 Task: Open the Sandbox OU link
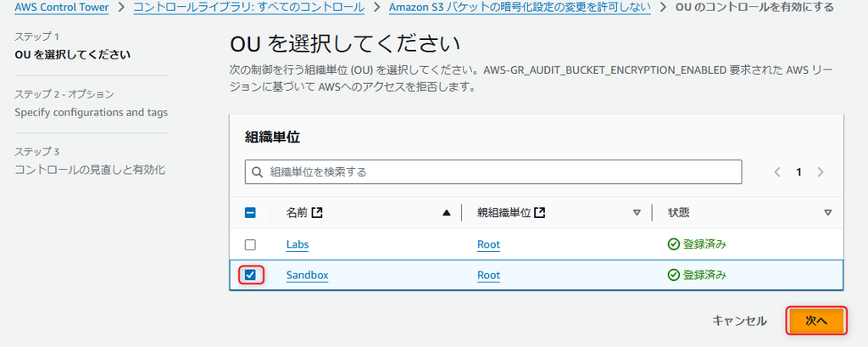(307, 275)
